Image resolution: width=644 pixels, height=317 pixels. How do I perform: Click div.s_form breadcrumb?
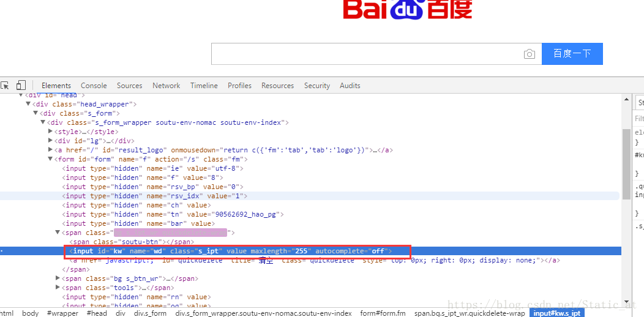[151, 313]
